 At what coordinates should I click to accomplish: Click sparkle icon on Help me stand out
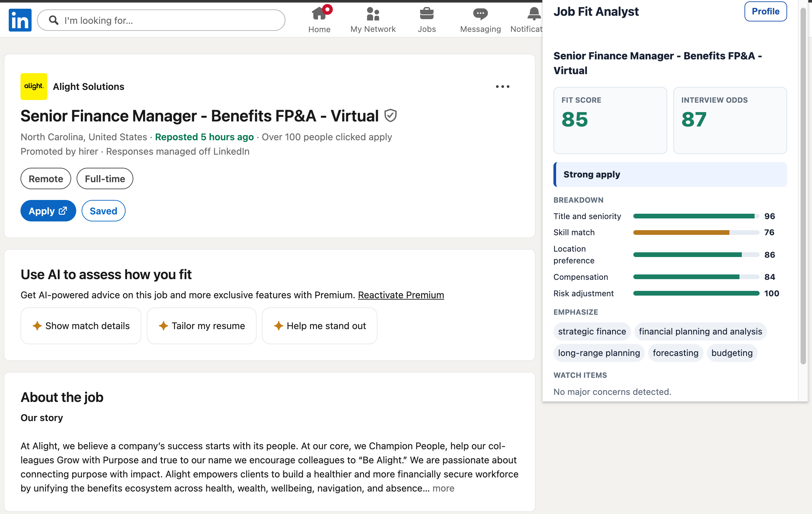click(x=278, y=326)
